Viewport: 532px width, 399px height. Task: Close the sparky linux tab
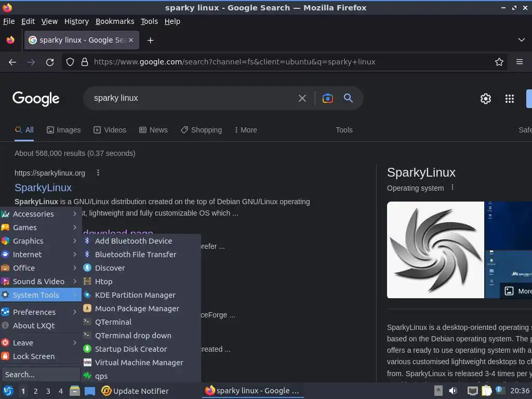click(x=131, y=40)
